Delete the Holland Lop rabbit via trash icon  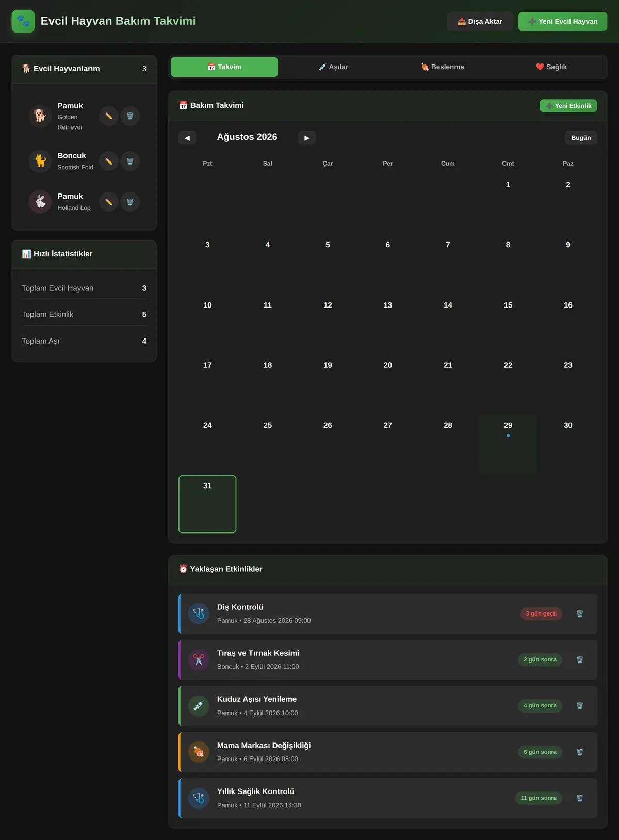[x=130, y=202]
